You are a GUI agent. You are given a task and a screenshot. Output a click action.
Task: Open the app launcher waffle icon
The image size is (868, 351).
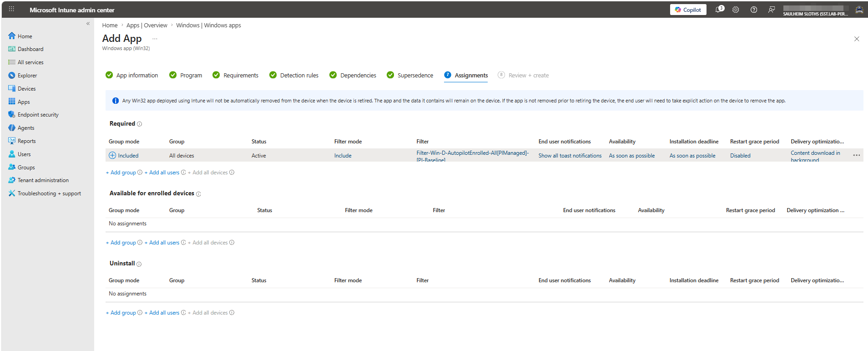(x=11, y=9)
